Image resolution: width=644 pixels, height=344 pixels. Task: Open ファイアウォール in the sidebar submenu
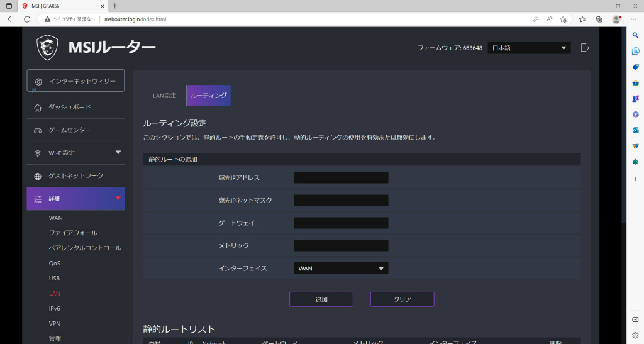point(73,233)
